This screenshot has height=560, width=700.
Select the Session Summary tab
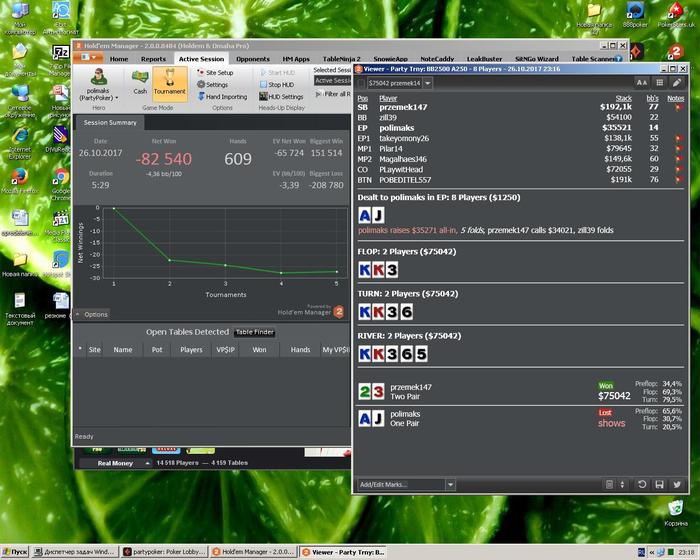click(x=110, y=122)
